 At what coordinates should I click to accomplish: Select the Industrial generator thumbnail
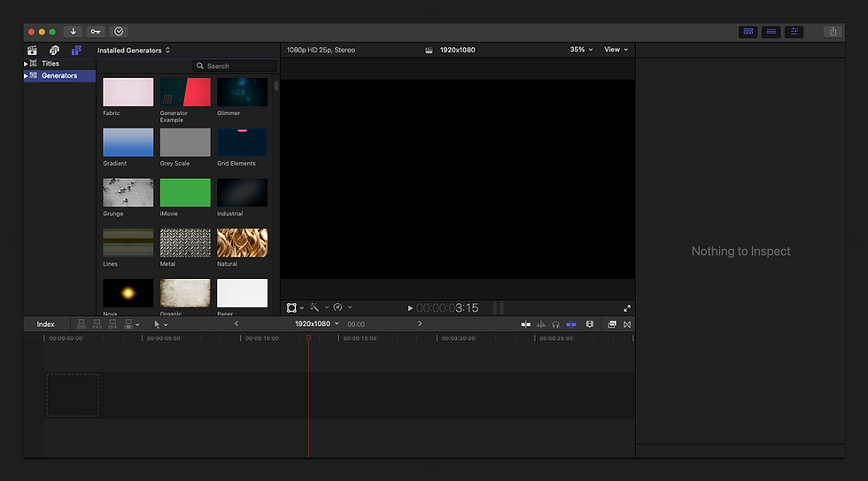242,192
